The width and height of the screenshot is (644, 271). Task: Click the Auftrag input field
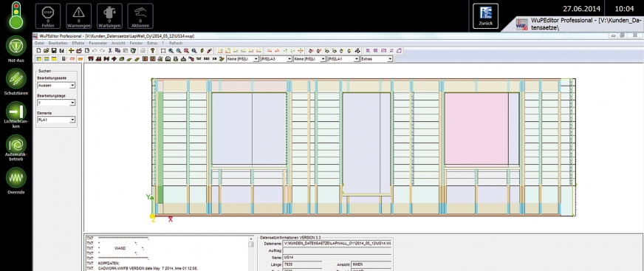[x=337, y=250]
